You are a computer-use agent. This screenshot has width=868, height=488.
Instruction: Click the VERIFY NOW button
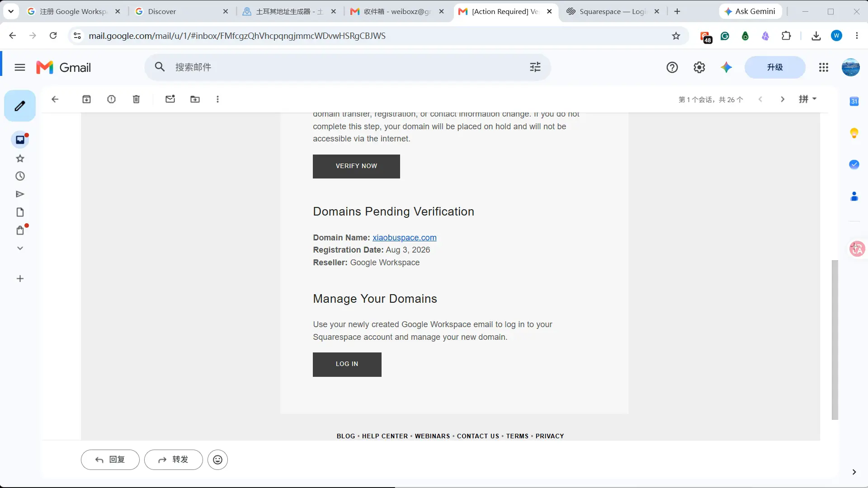click(356, 166)
